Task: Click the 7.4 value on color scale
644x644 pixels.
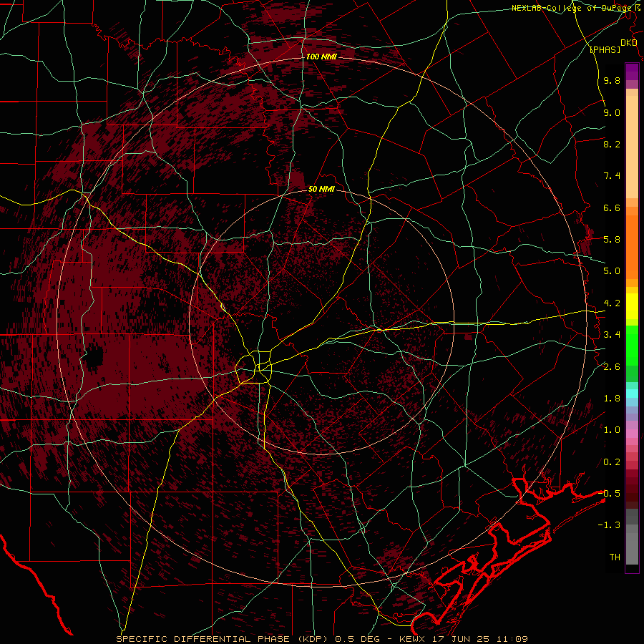Action: coord(612,176)
